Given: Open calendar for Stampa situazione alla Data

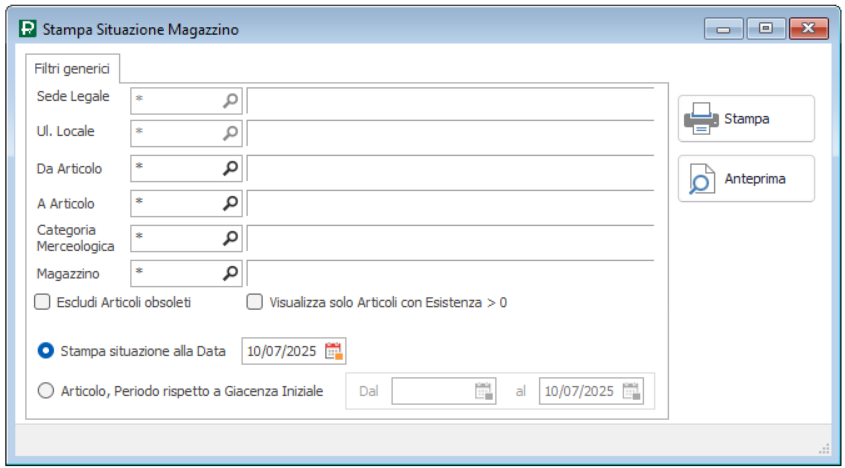Looking at the screenshot, I should pos(333,351).
